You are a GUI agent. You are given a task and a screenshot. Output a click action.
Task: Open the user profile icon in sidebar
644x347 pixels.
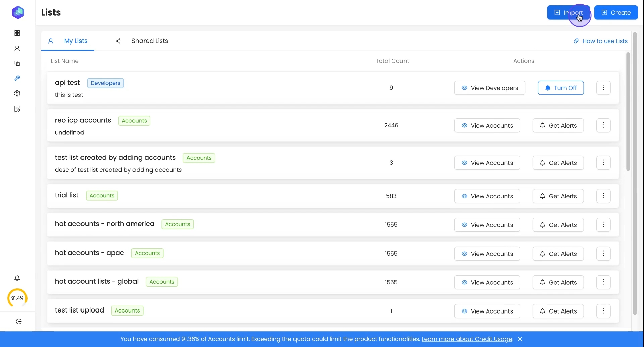pos(17,48)
